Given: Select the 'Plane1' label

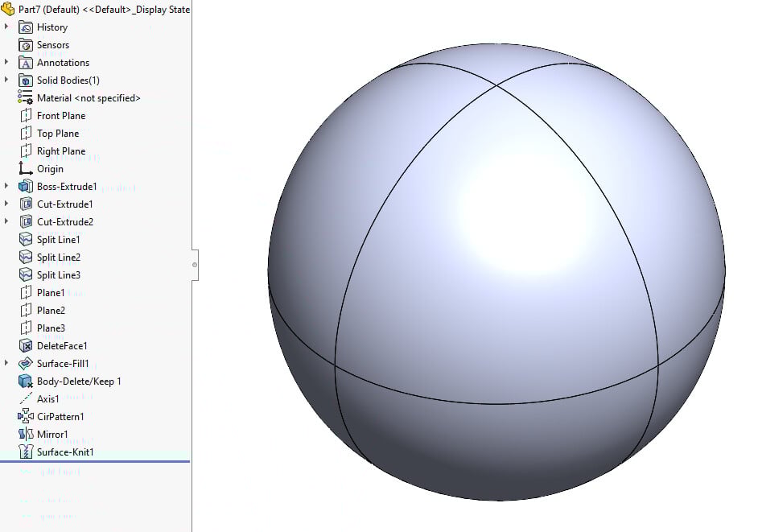Looking at the screenshot, I should coord(51,293).
